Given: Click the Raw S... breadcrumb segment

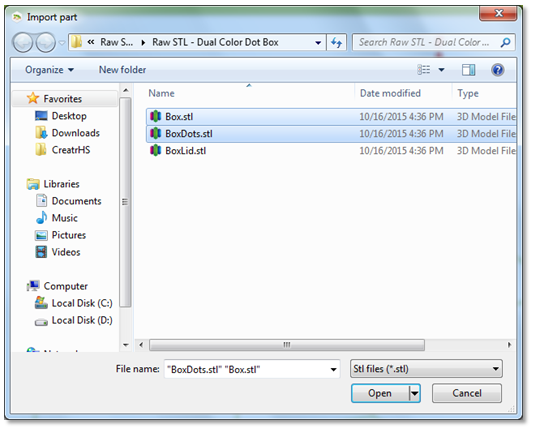Looking at the screenshot, I should coord(117,42).
